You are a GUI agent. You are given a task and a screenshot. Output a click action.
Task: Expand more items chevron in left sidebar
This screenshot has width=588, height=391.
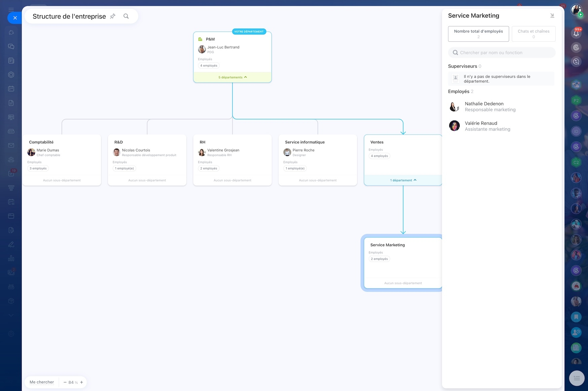(x=11, y=315)
